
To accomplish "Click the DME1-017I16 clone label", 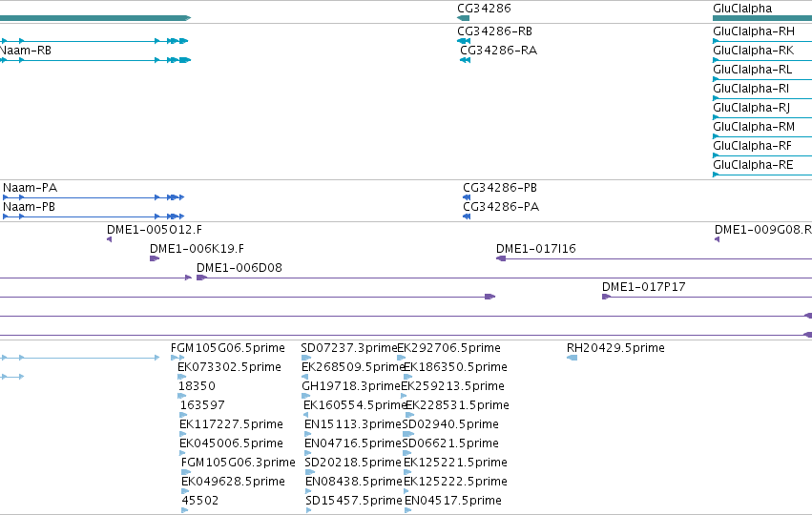I will (536, 249).
